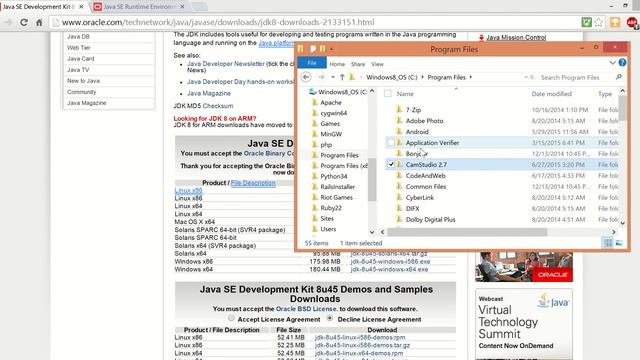Open the Android folder icon
Screen dimensions: 640x360
tap(400, 131)
